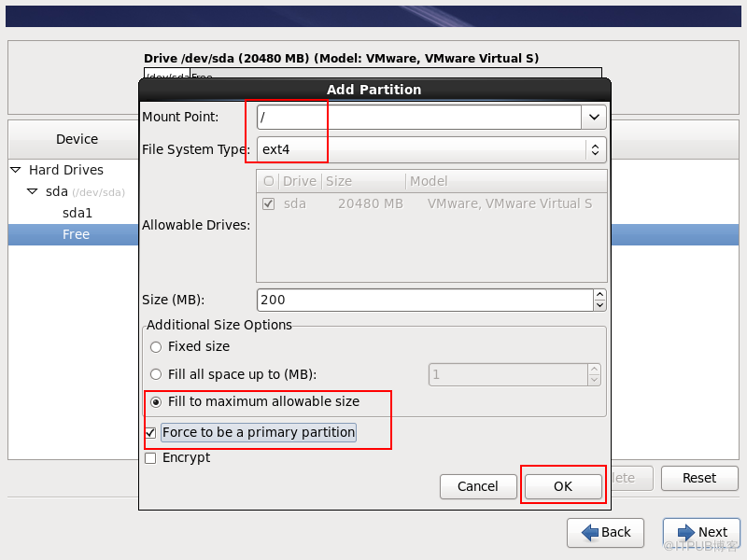
Task: Click the Reset button
Action: click(x=698, y=478)
